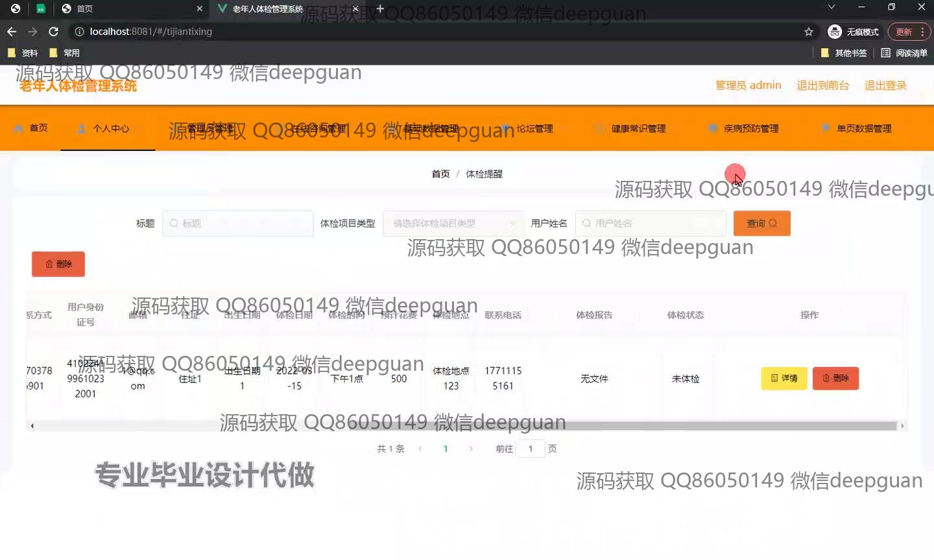Viewport: 934px width, 560px height.
Task: Click the 退出登录 logout link
Action: click(885, 86)
